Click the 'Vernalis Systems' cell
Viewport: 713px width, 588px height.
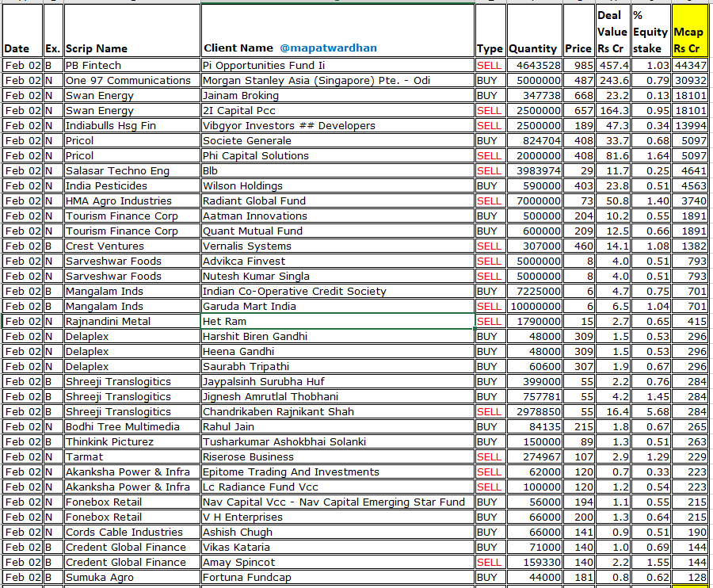(337, 246)
